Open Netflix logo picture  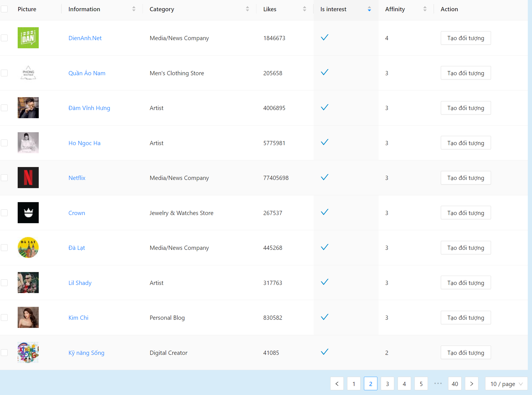28,178
